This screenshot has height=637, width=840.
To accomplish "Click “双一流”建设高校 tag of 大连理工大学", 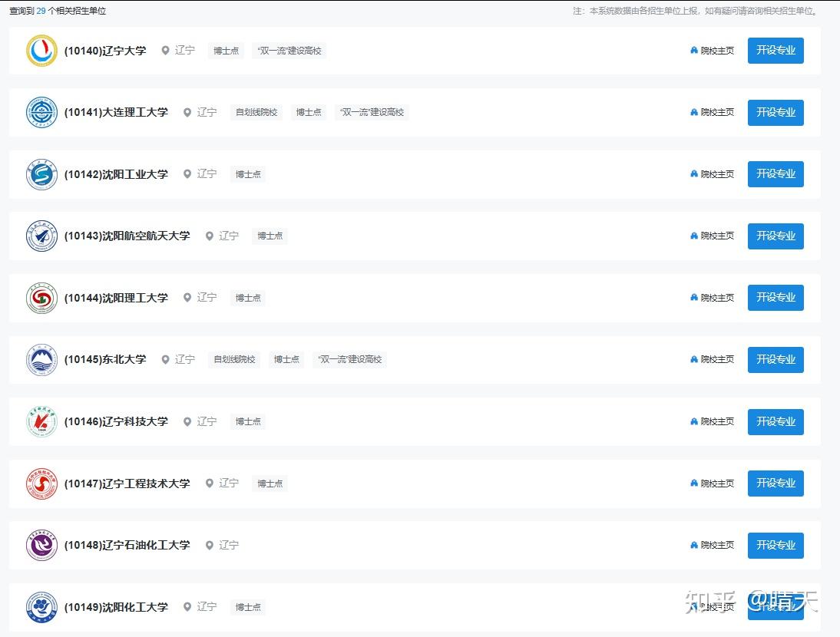I will tap(372, 112).
